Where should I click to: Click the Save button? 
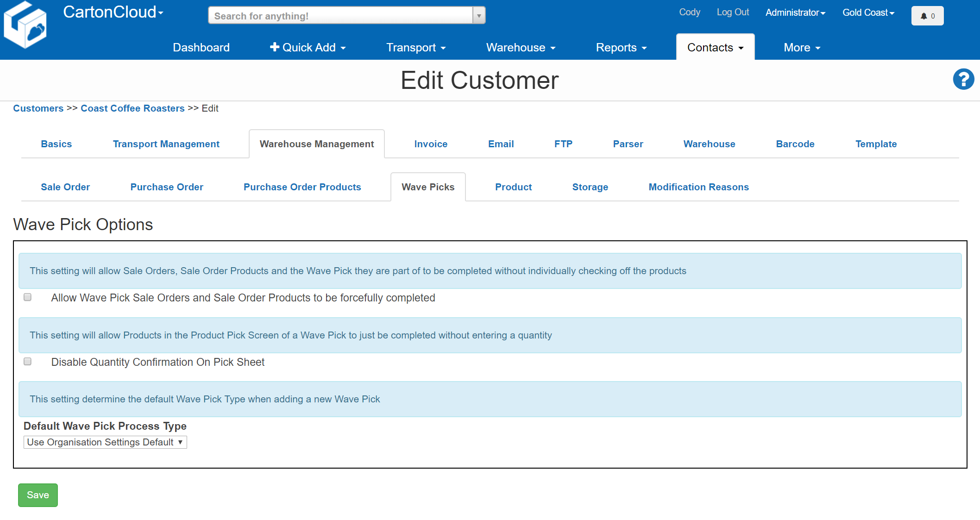click(x=38, y=495)
